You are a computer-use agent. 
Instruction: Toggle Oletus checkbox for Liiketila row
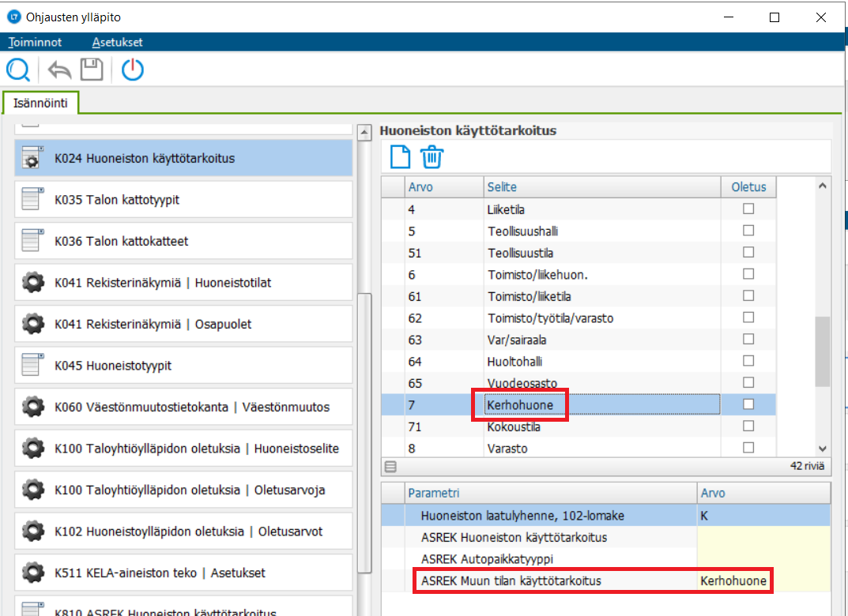(x=748, y=209)
